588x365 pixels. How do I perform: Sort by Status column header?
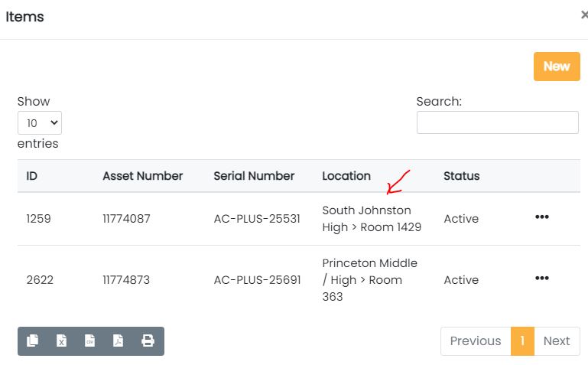click(x=461, y=176)
